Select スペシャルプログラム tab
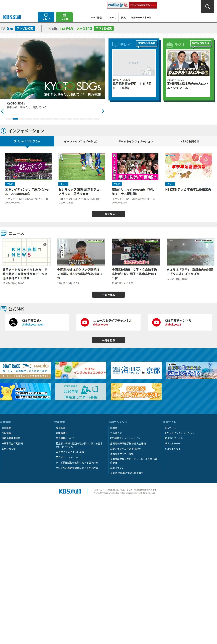 pyautogui.click(x=27, y=141)
